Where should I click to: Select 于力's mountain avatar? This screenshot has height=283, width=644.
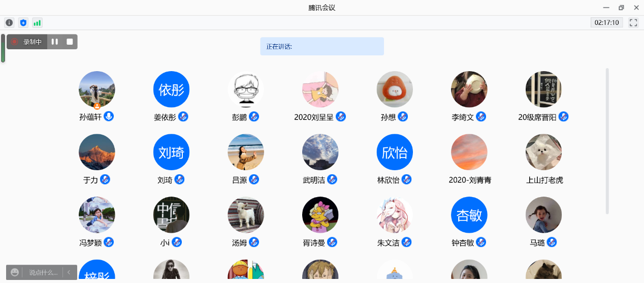coord(97,152)
